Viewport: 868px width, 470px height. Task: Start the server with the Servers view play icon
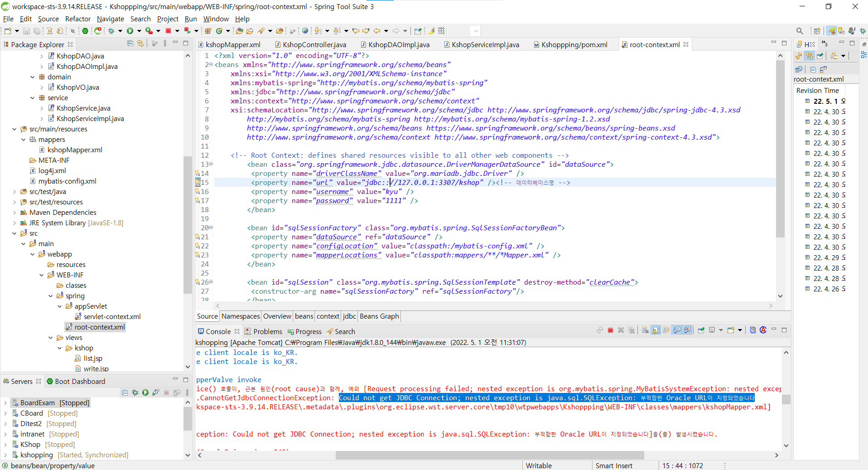click(x=145, y=392)
